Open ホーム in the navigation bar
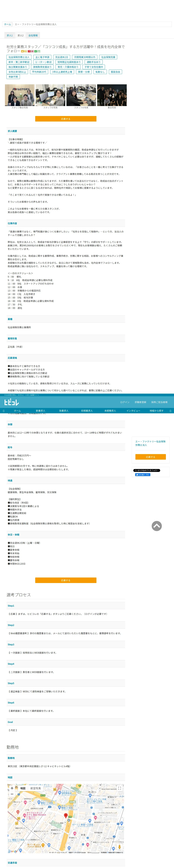Screen dimensions: 174x868 (17, 411)
